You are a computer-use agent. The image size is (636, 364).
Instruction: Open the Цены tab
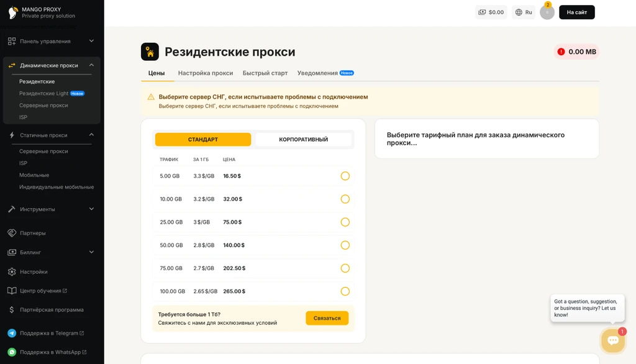point(157,73)
